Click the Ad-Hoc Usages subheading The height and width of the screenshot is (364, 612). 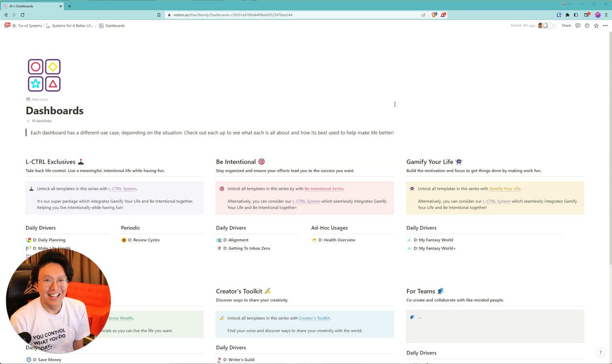click(329, 228)
